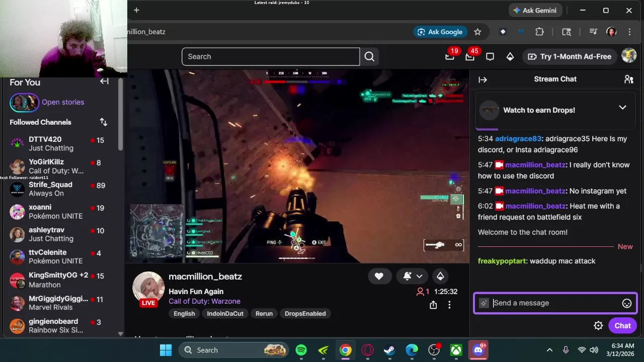644x362 pixels.
Task: Open Discord from the taskbar
Action: click(478, 350)
